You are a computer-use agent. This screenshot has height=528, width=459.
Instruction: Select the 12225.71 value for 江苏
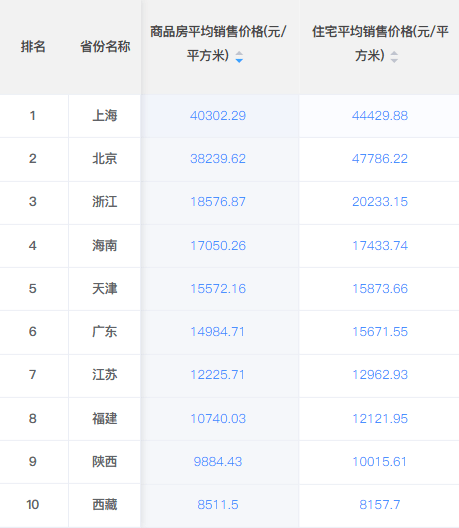218,375
